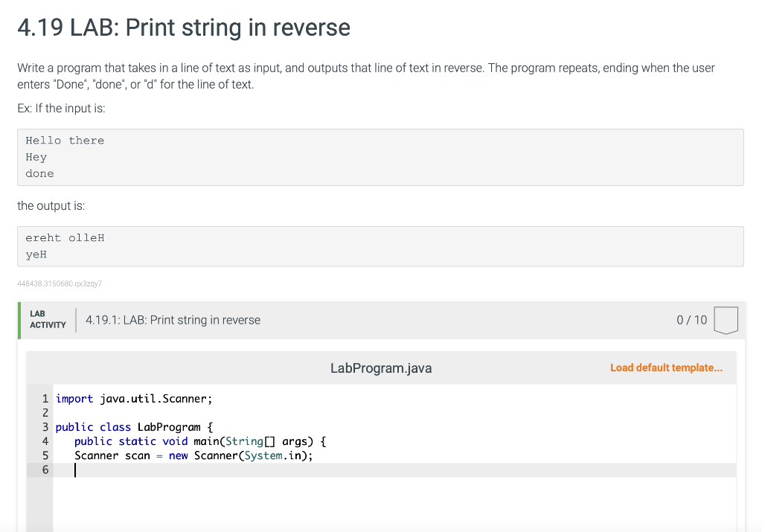Select the word done in the input example
Screen dimensions: 762x532
pos(39,173)
